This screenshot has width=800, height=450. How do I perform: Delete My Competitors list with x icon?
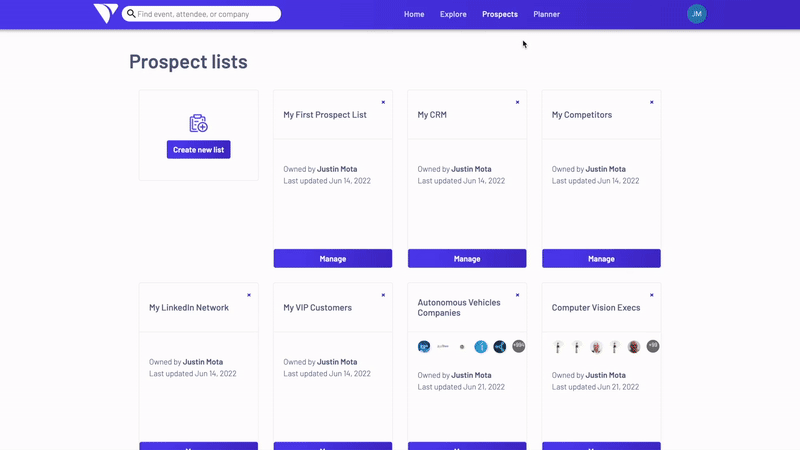[652, 102]
